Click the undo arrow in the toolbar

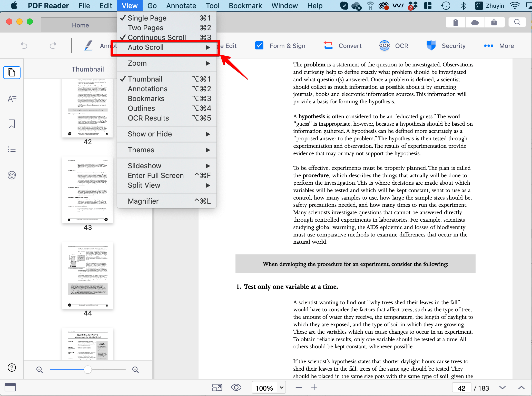click(24, 45)
